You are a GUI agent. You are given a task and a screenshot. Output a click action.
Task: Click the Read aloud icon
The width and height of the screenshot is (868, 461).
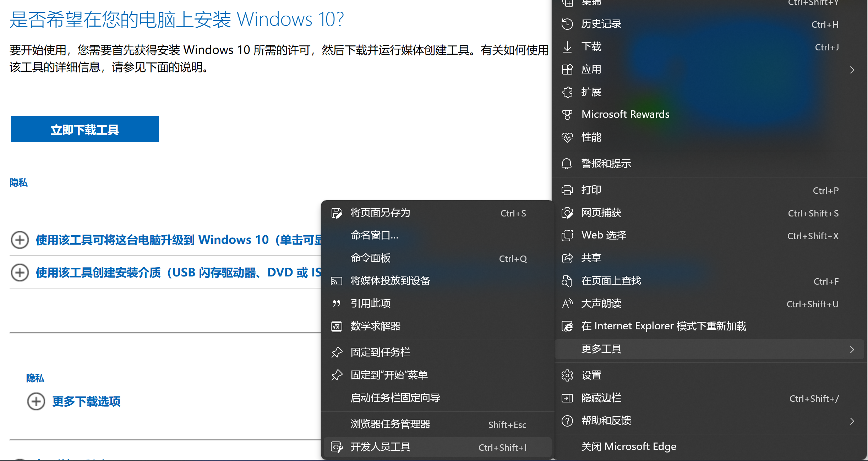coord(567,304)
